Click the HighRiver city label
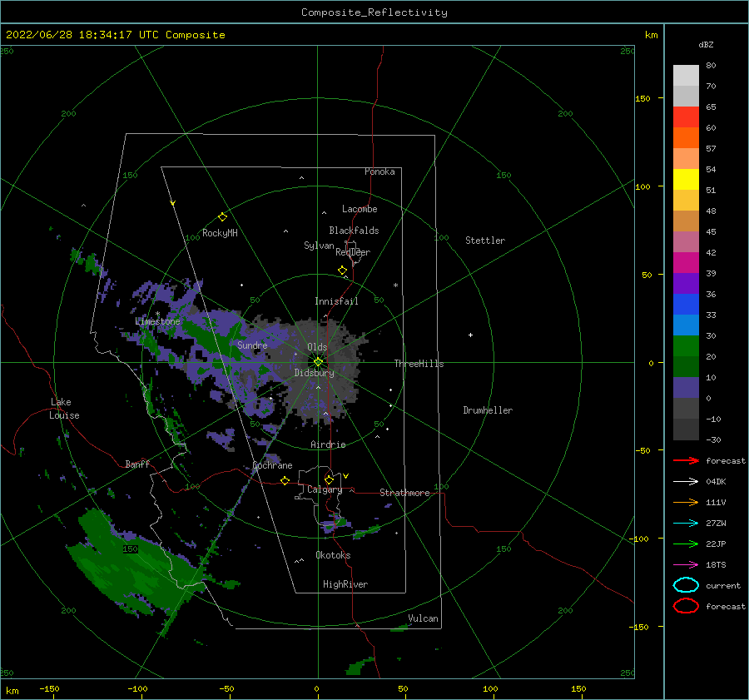This screenshot has width=749, height=700. (345, 584)
